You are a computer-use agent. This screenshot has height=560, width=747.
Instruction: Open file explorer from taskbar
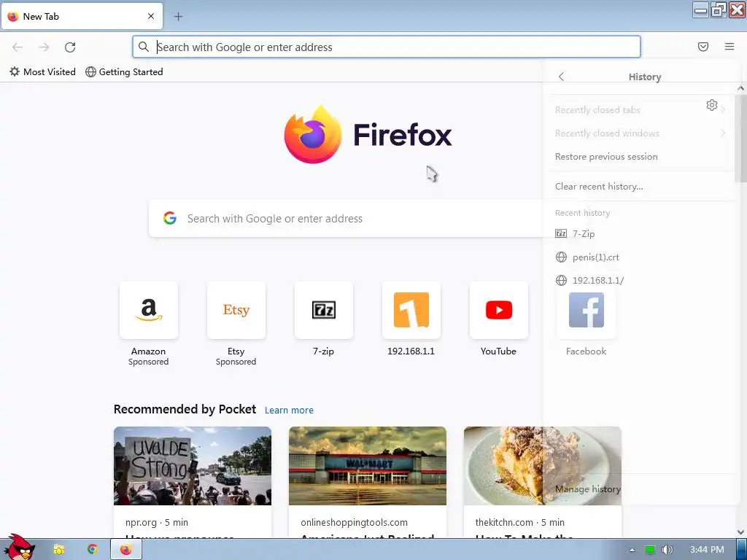[59, 550]
